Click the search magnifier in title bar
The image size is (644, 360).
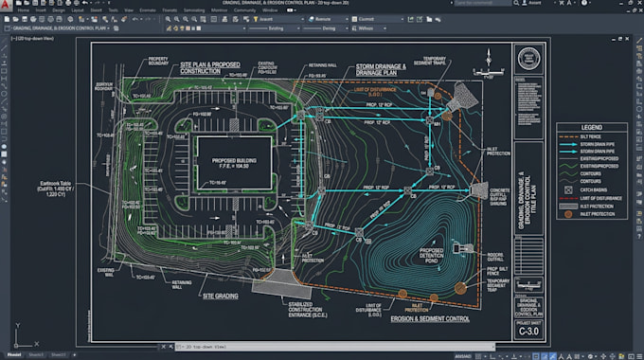pos(516,3)
